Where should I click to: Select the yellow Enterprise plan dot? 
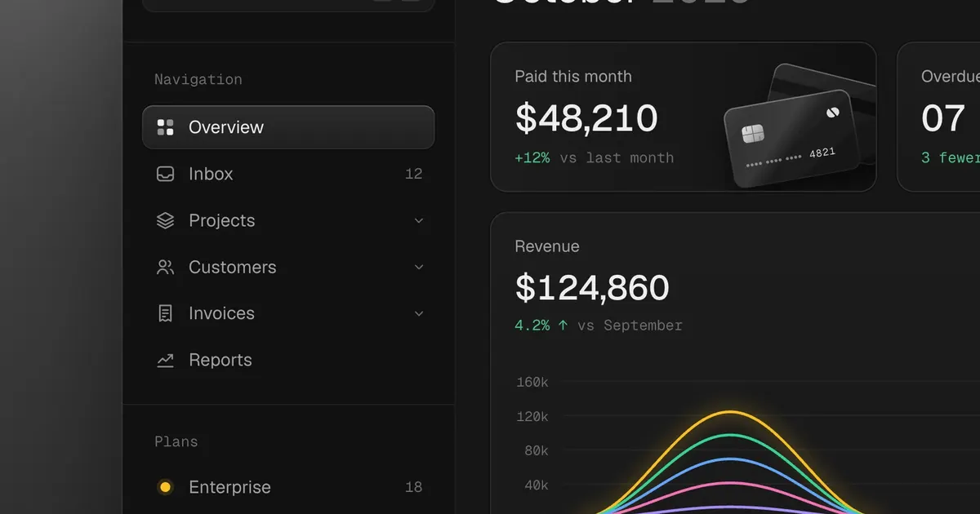click(x=165, y=487)
